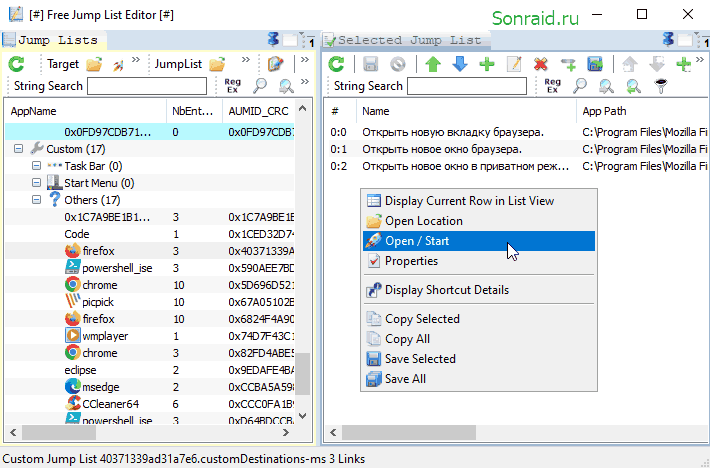Choose Save All from context menu
This screenshot has height=468, width=710.
[479, 378]
